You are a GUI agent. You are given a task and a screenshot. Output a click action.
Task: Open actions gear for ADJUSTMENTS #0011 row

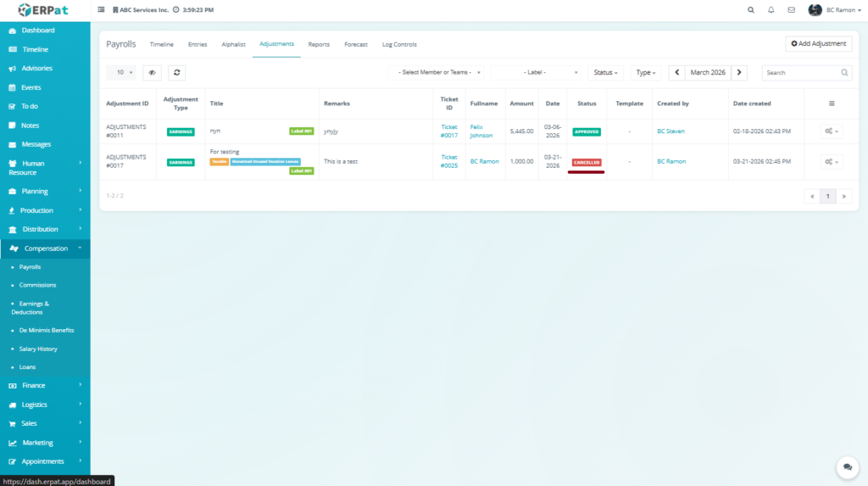831,131
